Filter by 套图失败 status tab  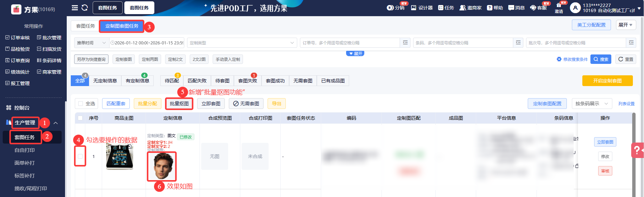tap(248, 81)
